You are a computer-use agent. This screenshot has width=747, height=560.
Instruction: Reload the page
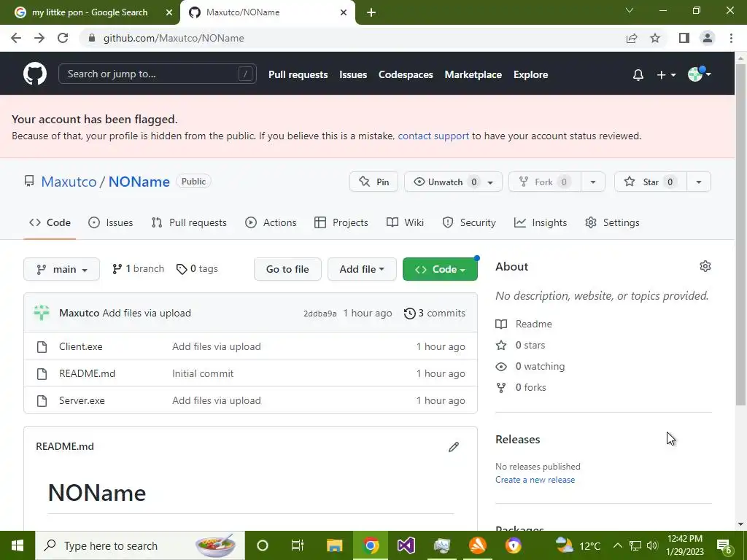63,38
